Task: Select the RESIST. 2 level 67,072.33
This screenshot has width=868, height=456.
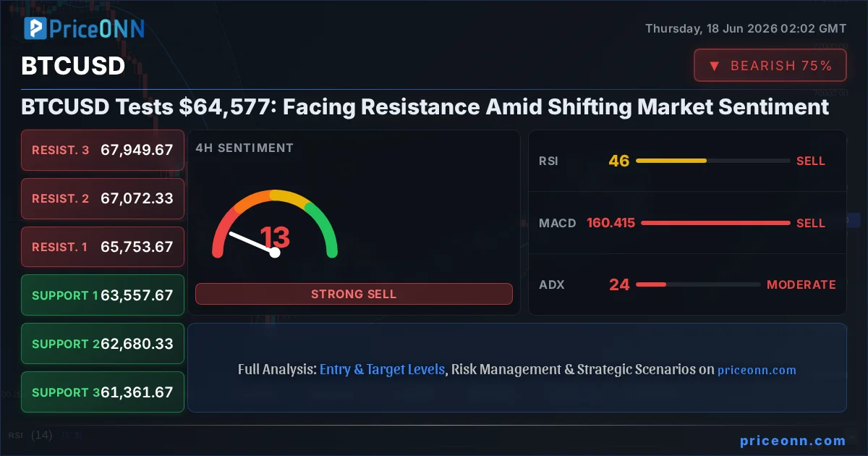Action: (x=103, y=198)
